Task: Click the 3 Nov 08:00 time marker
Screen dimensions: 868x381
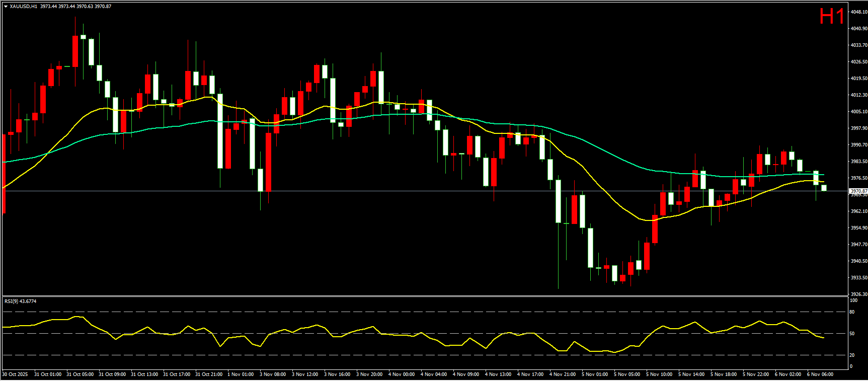Action: point(273,374)
